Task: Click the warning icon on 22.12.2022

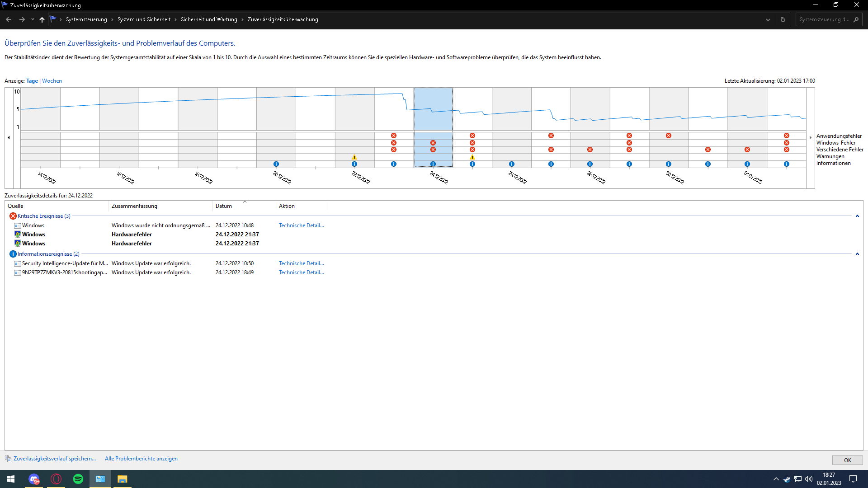Action: (x=354, y=157)
